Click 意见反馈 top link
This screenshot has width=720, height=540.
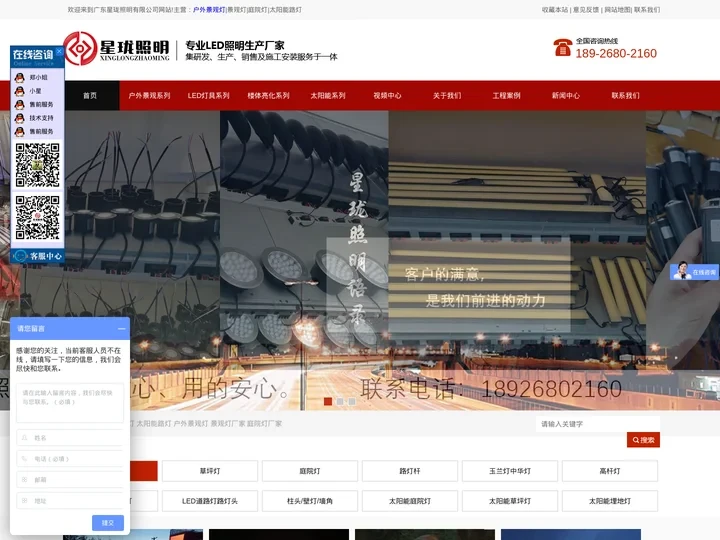tap(586, 10)
